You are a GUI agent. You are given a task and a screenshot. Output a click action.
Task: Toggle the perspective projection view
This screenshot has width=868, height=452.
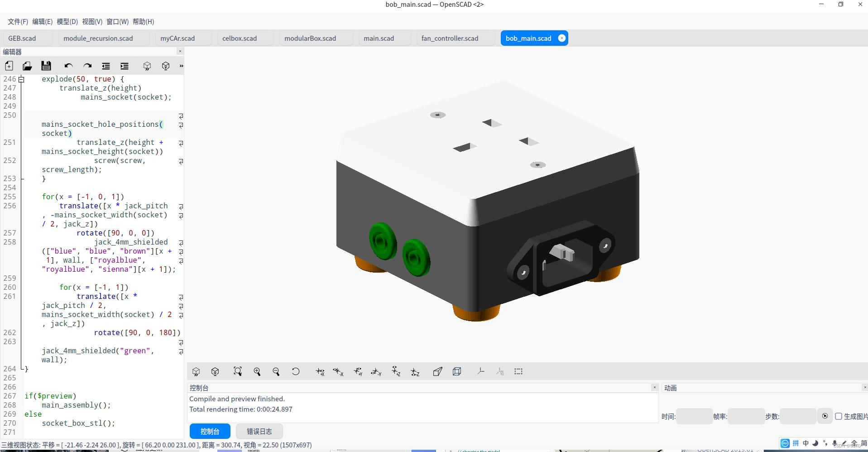[437, 371]
